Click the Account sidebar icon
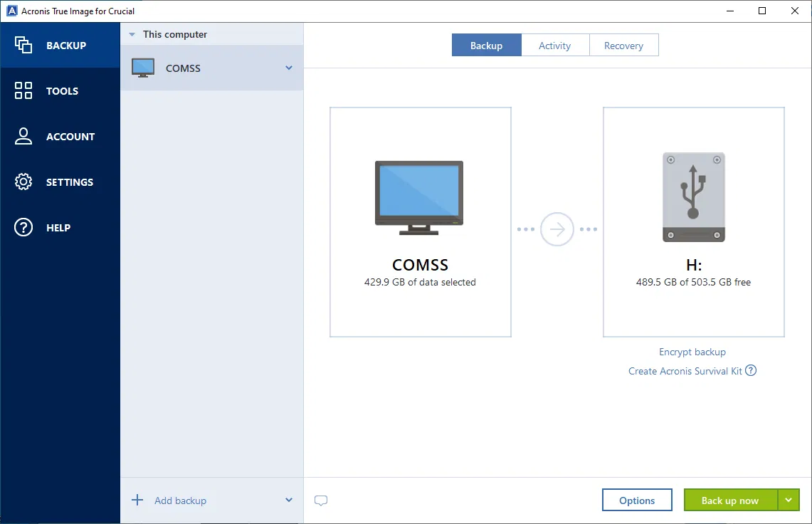812x524 pixels. point(23,136)
